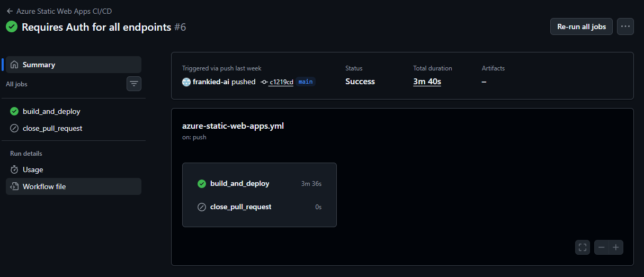This screenshot has width=644, height=277.
Task: Click the frankied-ai user avatar
Action: 186,82
